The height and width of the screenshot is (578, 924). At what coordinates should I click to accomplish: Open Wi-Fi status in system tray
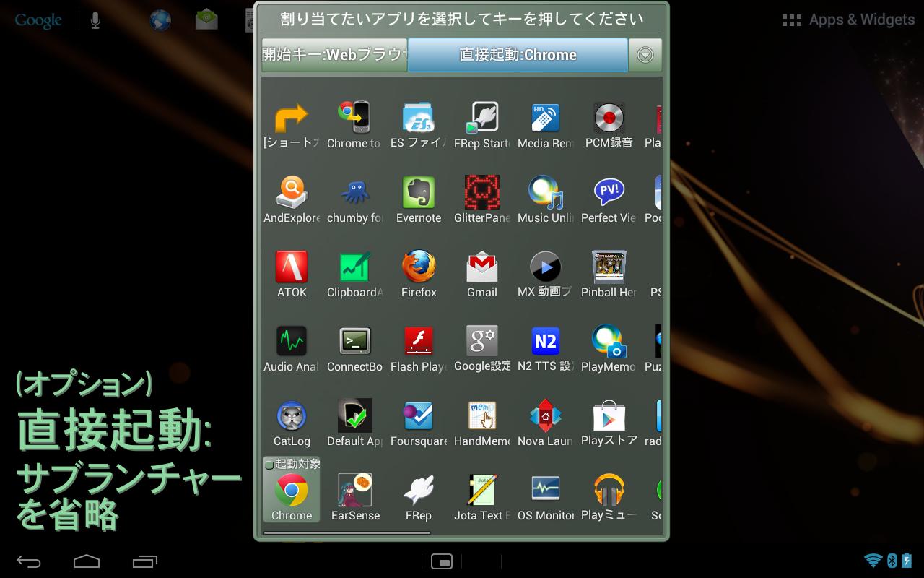coord(873,561)
